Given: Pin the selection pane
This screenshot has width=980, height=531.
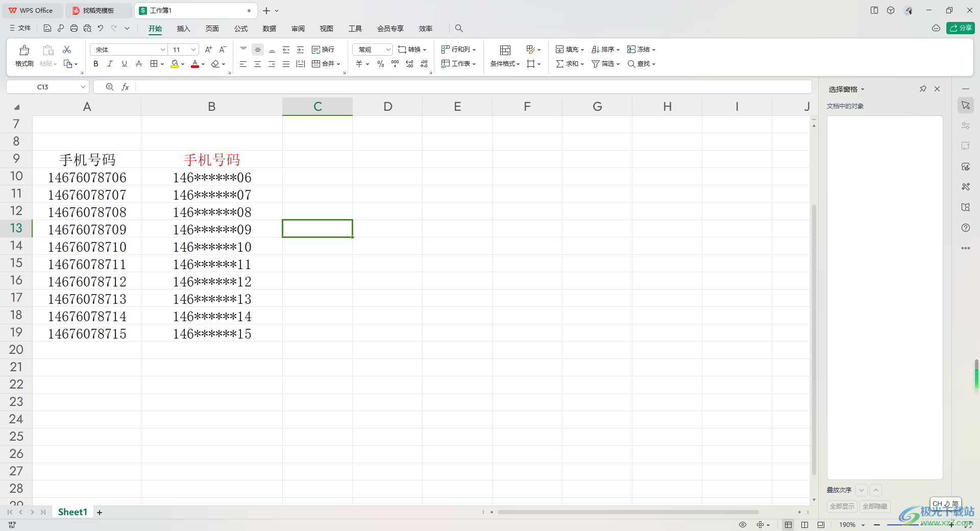Looking at the screenshot, I should point(923,89).
